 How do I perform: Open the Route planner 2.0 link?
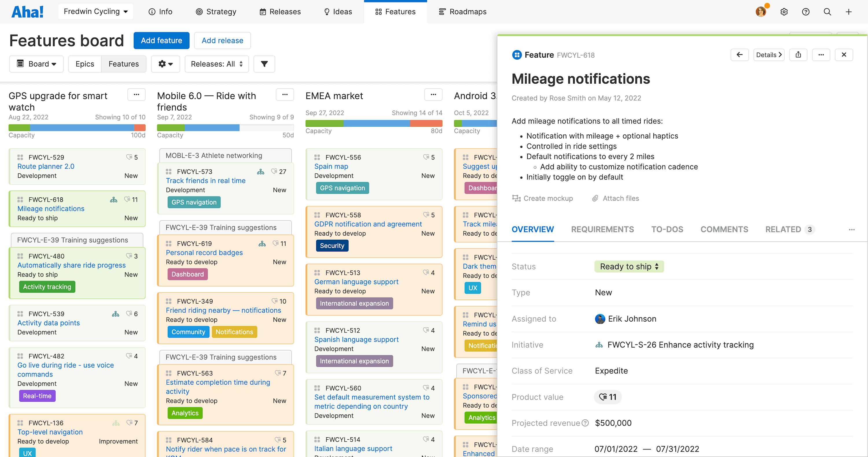pyautogui.click(x=46, y=166)
